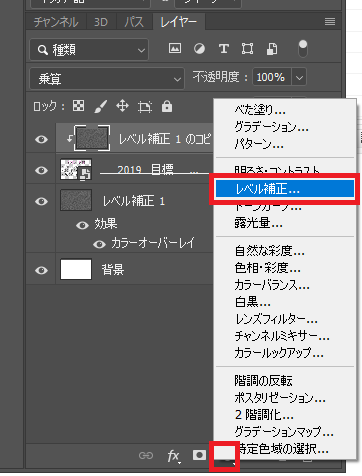Choose カラールックアップ... from the menu
This screenshot has height=476, width=362.
[x=285, y=353]
